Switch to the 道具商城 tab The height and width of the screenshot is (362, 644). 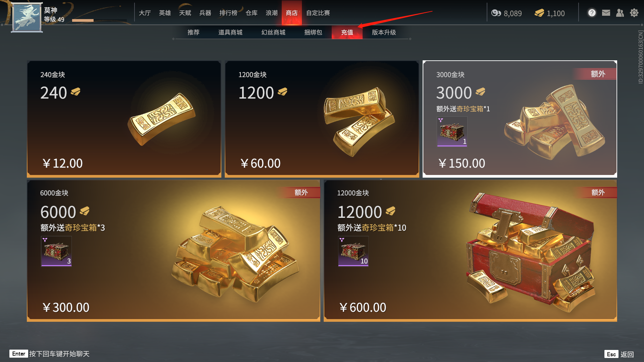point(230,32)
